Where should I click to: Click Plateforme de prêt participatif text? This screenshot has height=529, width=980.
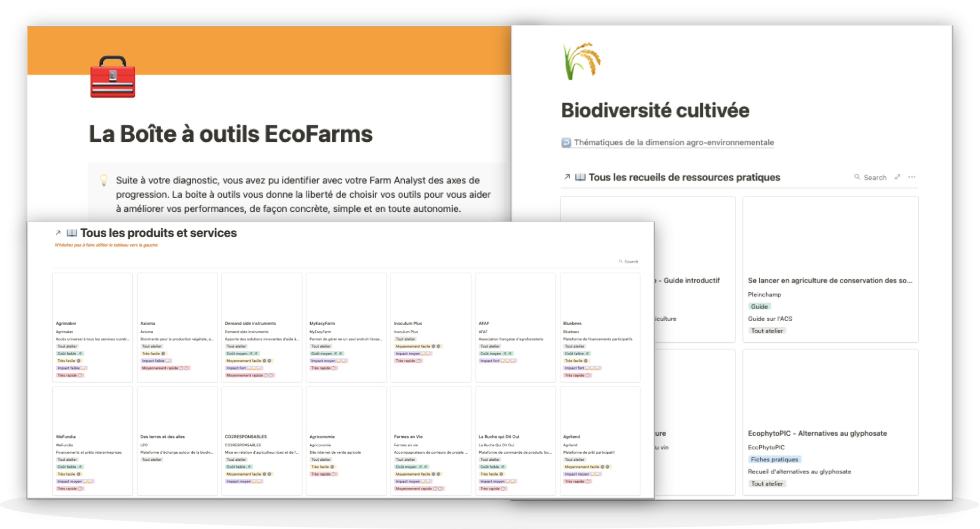[x=589, y=452]
